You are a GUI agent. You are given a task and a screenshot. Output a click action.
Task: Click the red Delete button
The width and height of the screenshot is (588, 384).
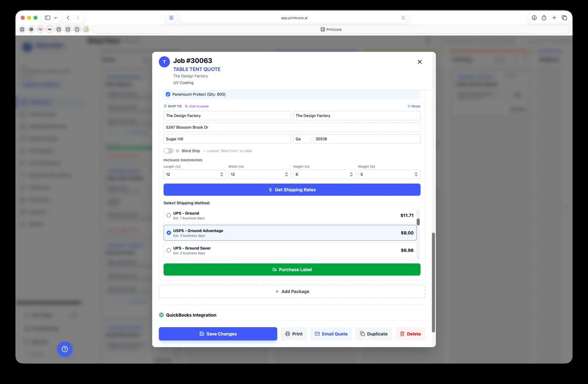pyautogui.click(x=410, y=334)
